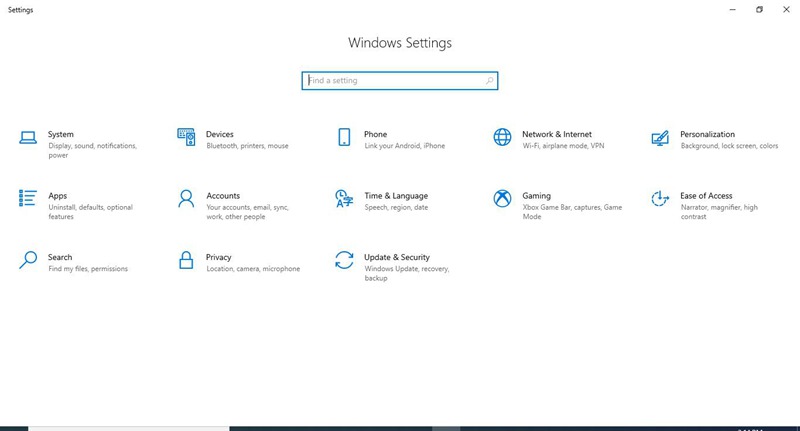This screenshot has width=800, height=431.
Task: Select the Apps list icon
Action: [x=28, y=198]
